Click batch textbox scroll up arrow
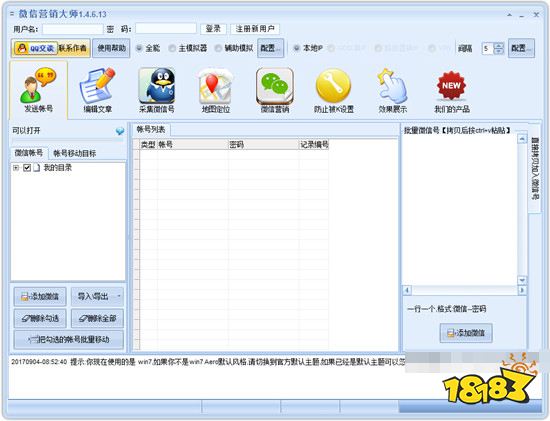The height and width of the screenshot is (421, 550). pos(522,139)
